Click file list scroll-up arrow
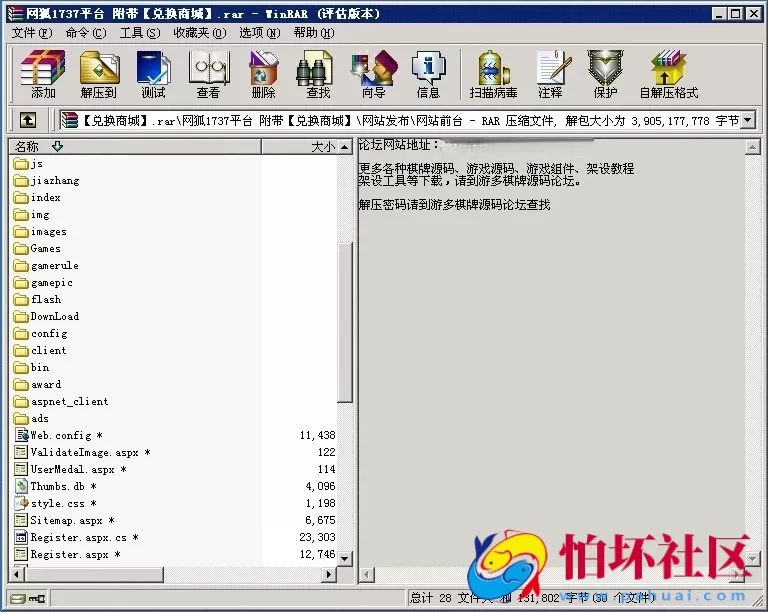This screenshot has width=768, height=612. point(345,147)
